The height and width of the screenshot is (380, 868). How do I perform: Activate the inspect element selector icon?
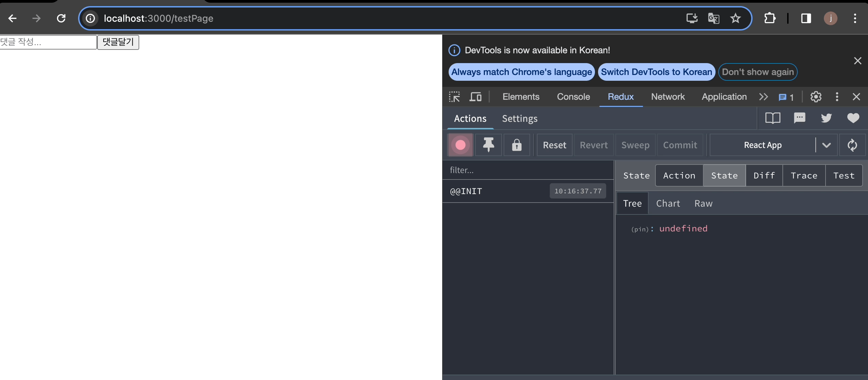pos(454,97)
